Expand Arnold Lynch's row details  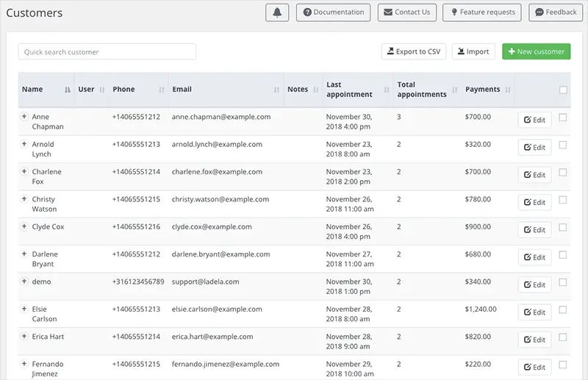[x=24, y=143]
